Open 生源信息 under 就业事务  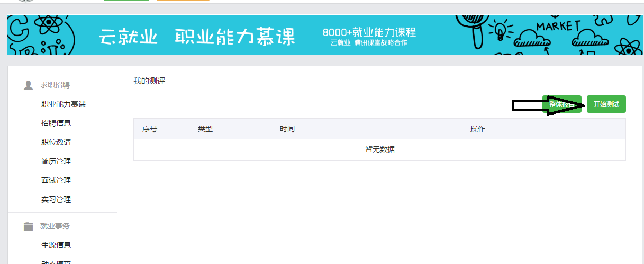[x=56, y=245]
